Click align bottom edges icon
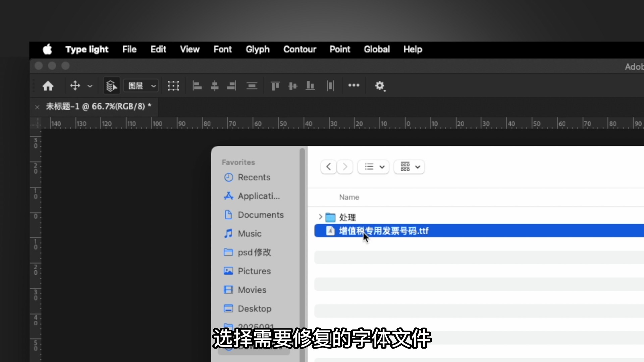Image resolution: width=644 pixels, height=362 pixels. point(310,86)
